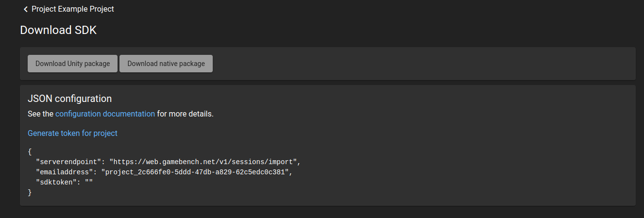
Task: Click the closing curly brace of JSON
Action: coord(30,192)
